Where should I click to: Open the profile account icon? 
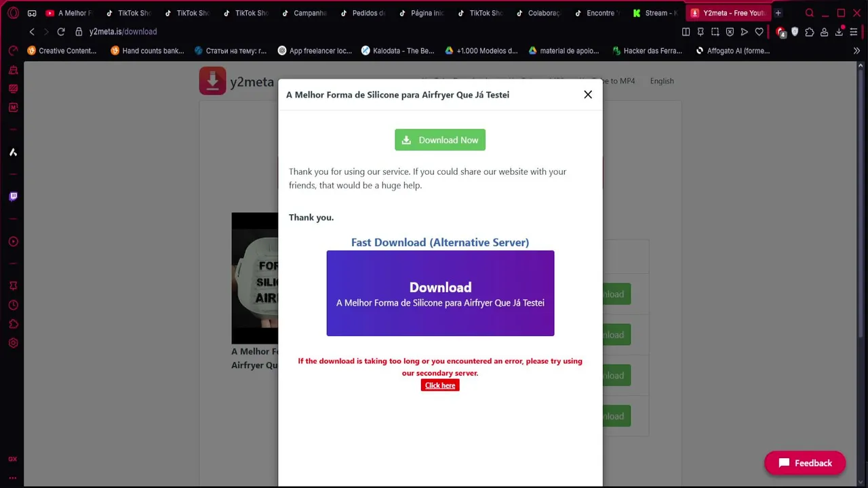[825, 32]
